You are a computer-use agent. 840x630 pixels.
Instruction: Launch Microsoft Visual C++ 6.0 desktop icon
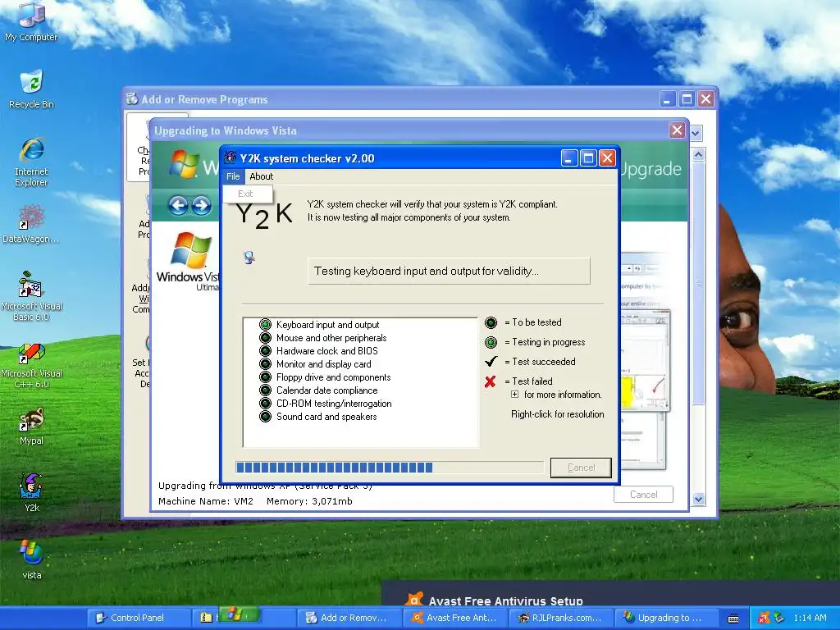31,365
